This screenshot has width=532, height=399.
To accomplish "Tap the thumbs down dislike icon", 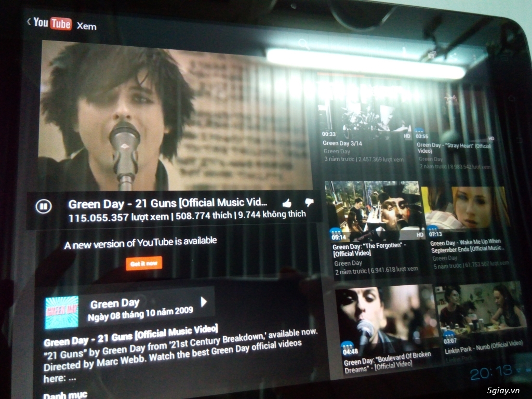I will [309, 202].
